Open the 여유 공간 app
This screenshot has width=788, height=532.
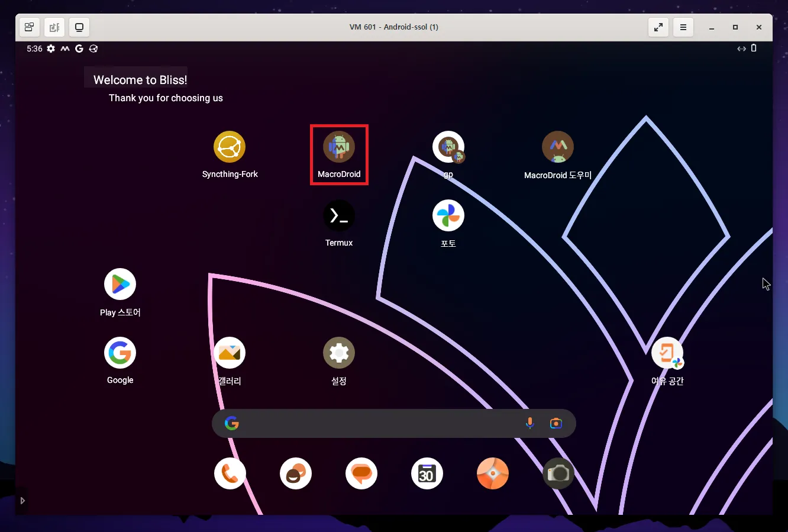coord(667,353)
